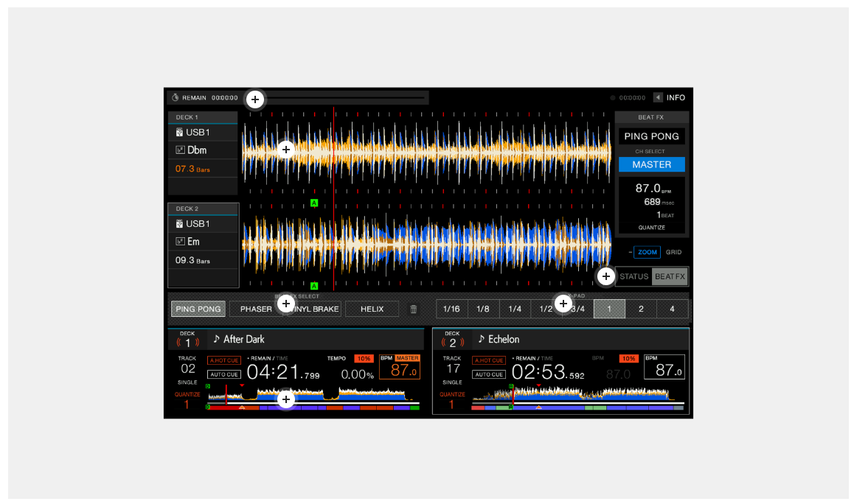The image size is (854, 504).
Task: Click the timer icon next to REMAIN
Action: [x=176, y=98]
